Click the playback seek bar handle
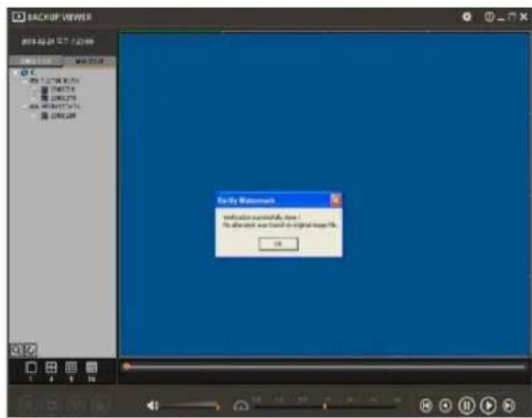532x418 pixels. 126,366
